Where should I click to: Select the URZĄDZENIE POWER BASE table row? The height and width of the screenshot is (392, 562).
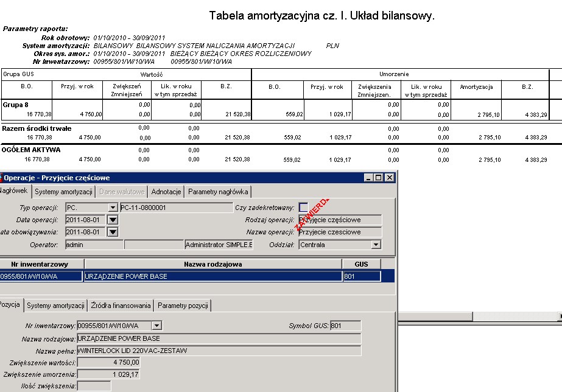[197, 276]
